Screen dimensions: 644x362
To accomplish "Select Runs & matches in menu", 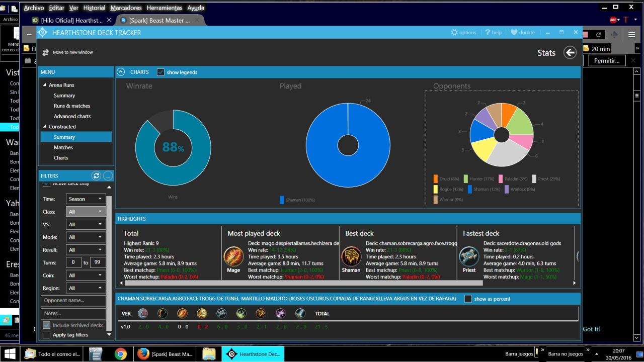I will pos(72,106).
